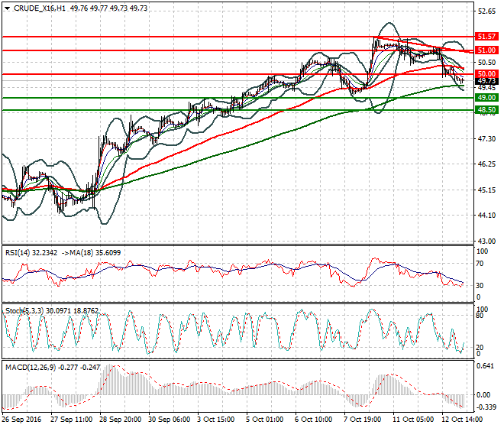Select the 28 Sep 20:00 time label
The height and width of the screenshot is (428, 504).
121,420
